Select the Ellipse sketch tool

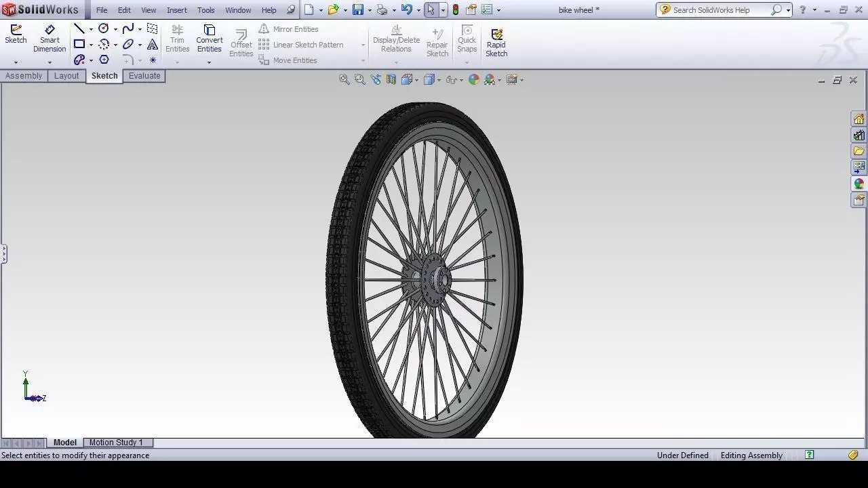pos(128,44)
